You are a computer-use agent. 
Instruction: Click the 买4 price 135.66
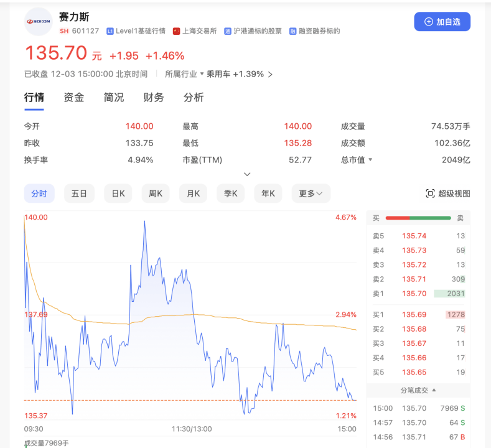pyautogui.click(x=414, y=358)
